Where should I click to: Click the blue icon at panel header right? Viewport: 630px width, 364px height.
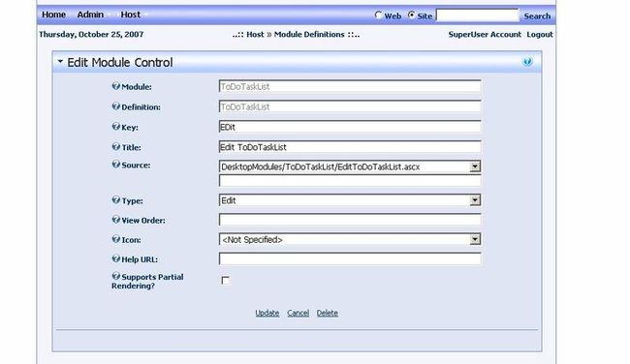pyautogui.click(x=527, y=62)
